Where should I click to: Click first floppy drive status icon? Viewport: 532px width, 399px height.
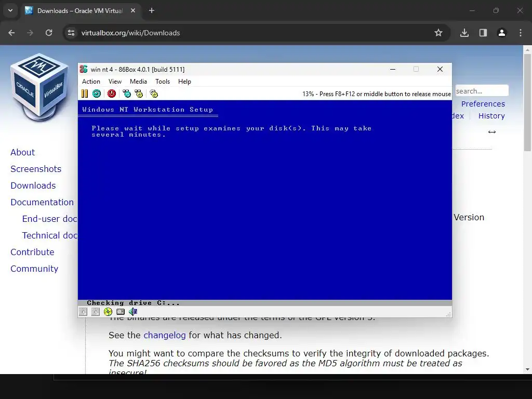click(x=83, y=312)
